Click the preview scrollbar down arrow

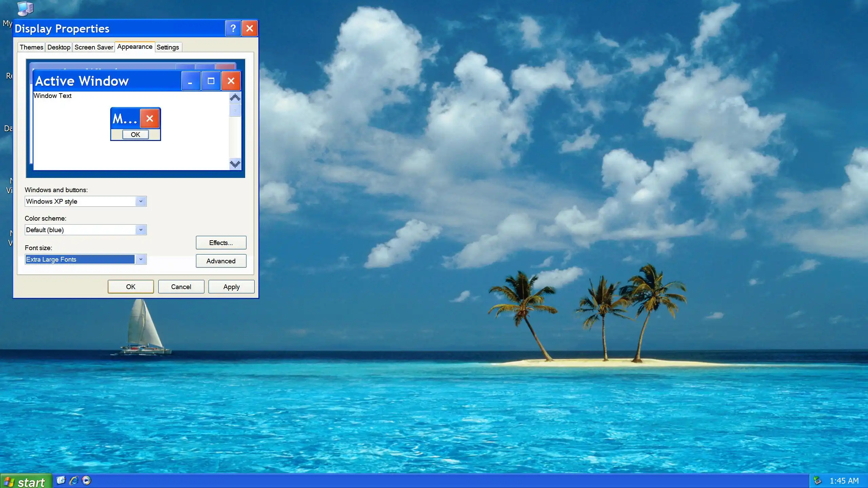click(235, 164)
